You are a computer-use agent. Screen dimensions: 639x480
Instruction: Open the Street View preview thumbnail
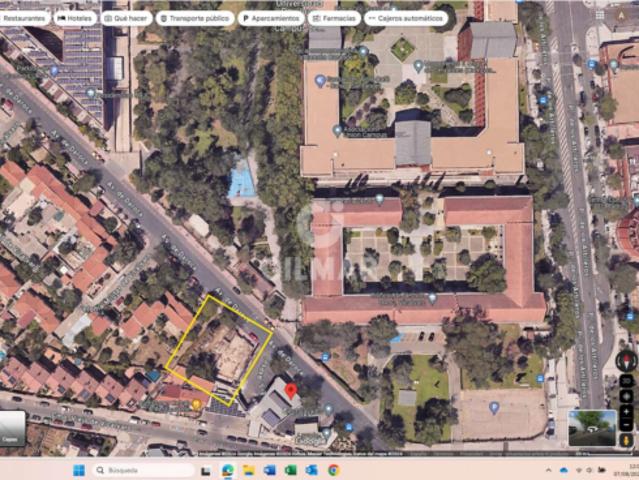pos(592,428)
